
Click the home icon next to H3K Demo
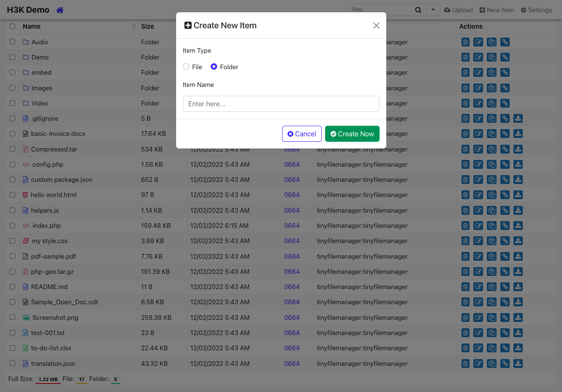[60, 10]
